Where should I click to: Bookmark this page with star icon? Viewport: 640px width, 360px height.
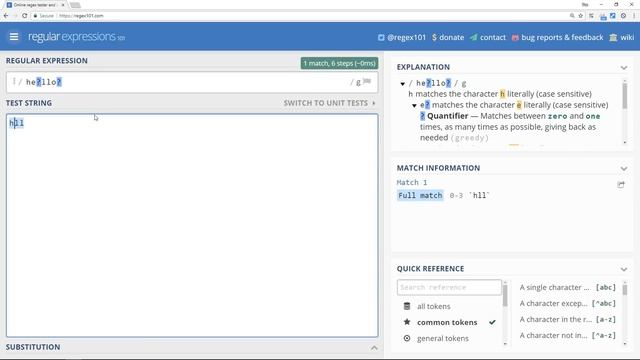(x=580, y=16)
